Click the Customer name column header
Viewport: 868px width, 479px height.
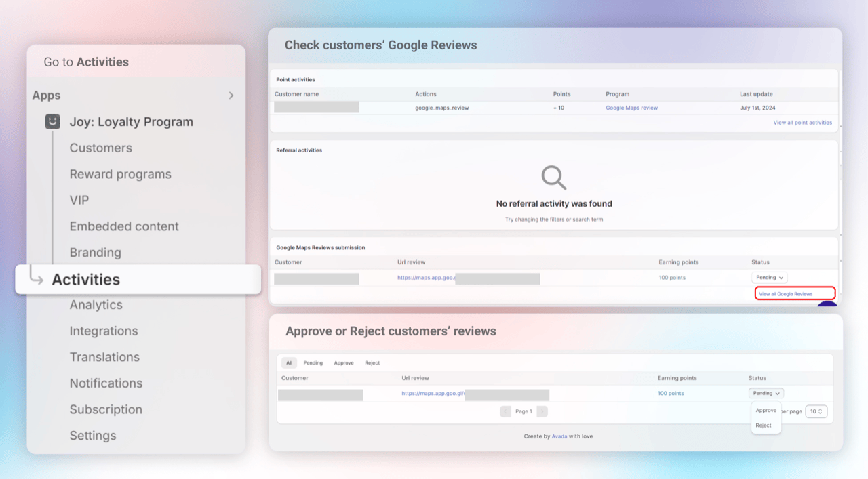pyautogui.click(x=296, y=94)
